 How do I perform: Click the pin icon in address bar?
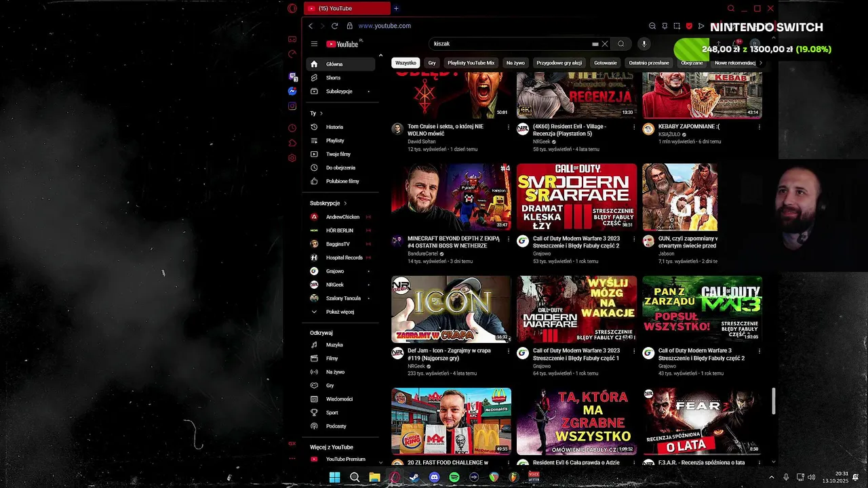point(665,26)
